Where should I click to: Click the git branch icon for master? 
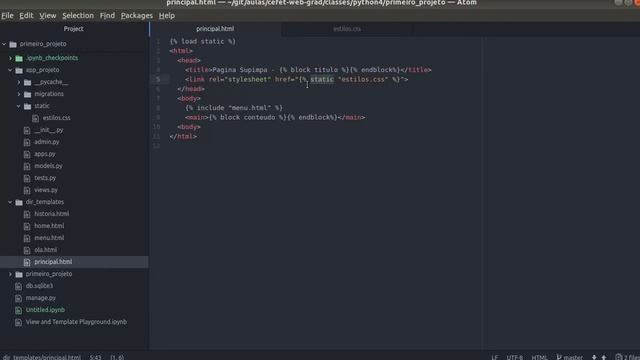tap(559, 357)
